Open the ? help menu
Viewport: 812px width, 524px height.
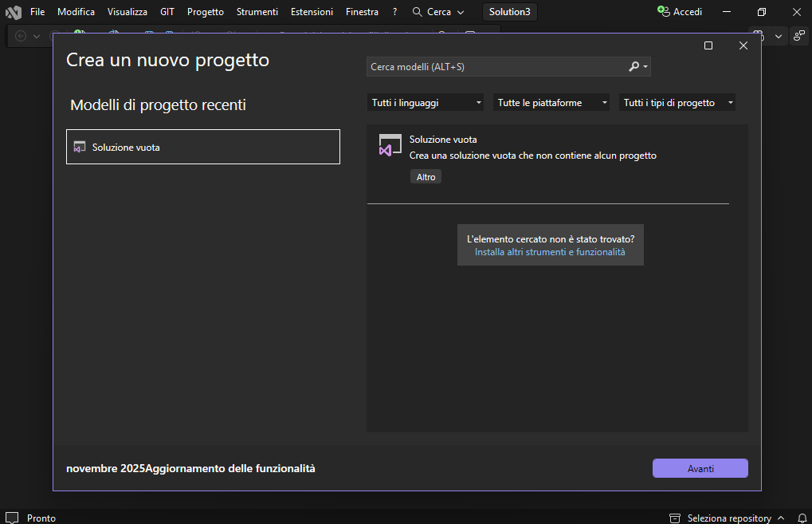(x=395, y=12)
